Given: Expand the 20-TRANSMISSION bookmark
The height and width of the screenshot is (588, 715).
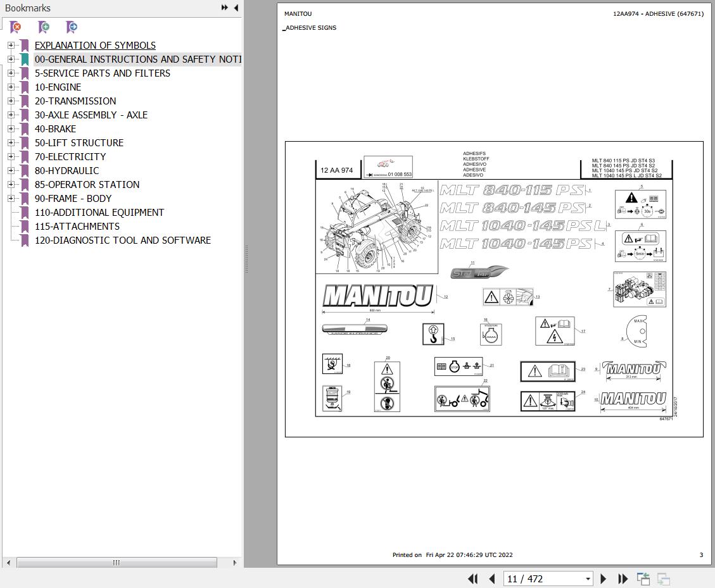Looking at the screenshot, I should point(11,101).
